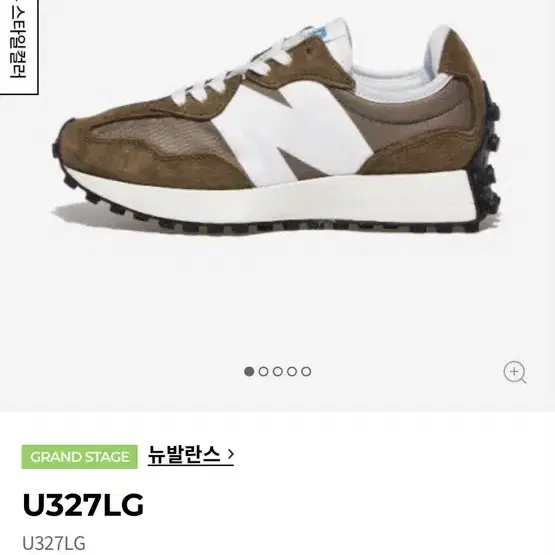Click the white midsole of the sneaker
Image resolution: width=555 pixels, height=555 pixels.
point(269,198)
